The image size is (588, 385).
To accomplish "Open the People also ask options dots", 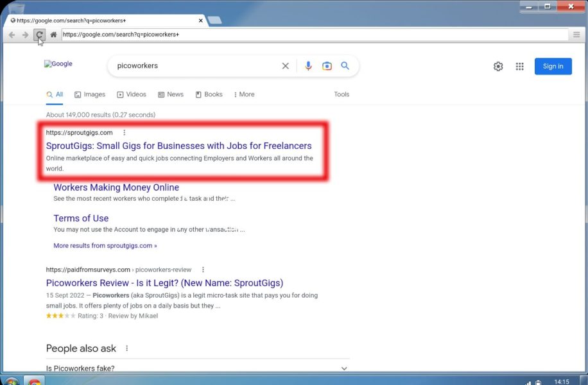I will pos(126,348).
